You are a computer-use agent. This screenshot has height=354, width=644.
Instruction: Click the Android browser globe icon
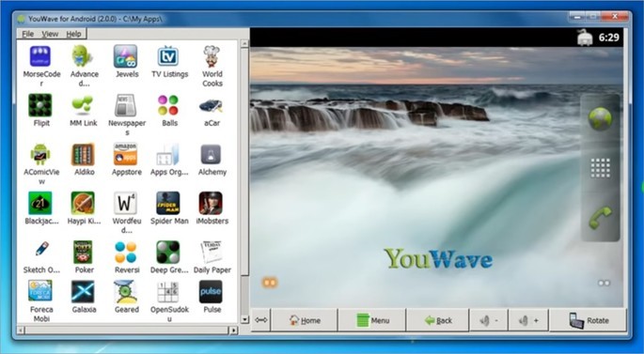coord(600,118)
